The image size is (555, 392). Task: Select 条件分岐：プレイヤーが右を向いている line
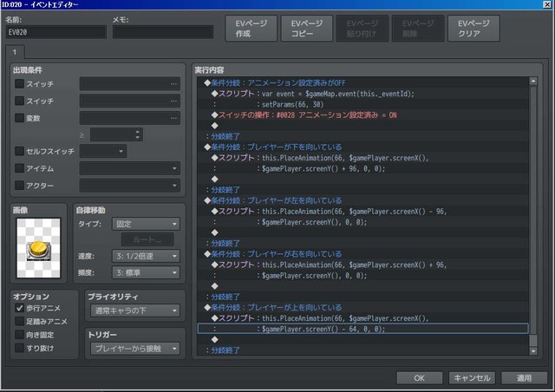click(362, 254)
